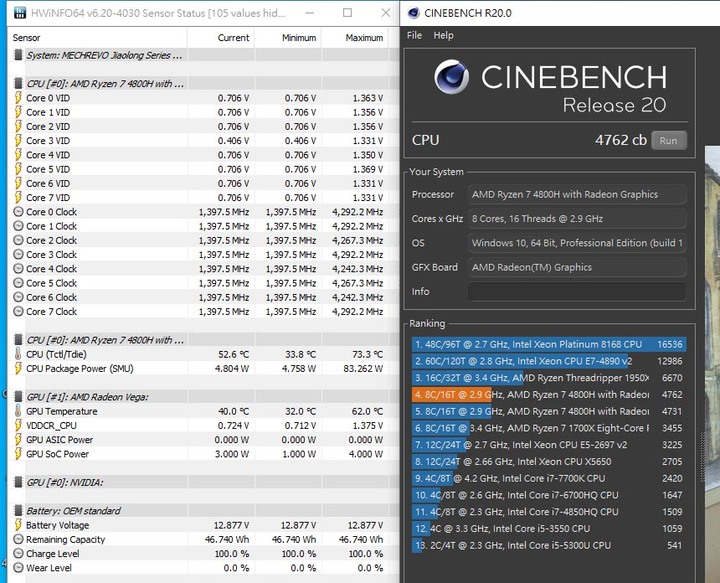Click the icon beside Wear Level
This screenshot has width=720, height=583.
tap(18, 567)
